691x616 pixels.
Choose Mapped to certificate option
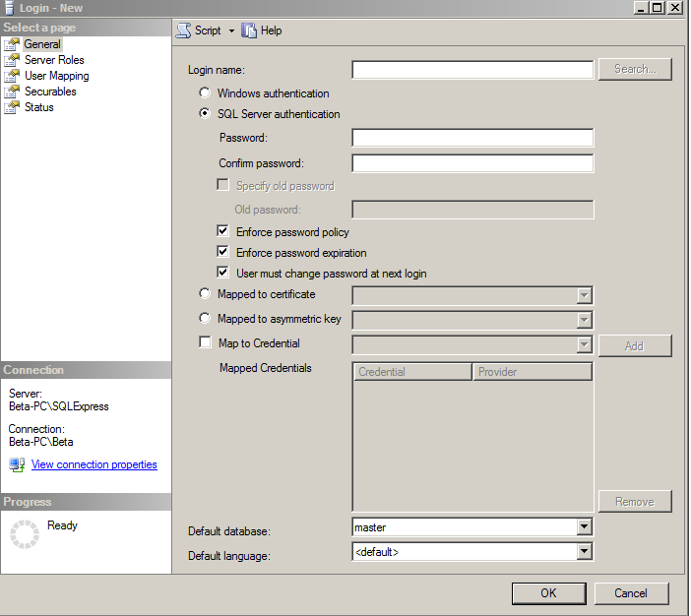click(x=205, y=293)
